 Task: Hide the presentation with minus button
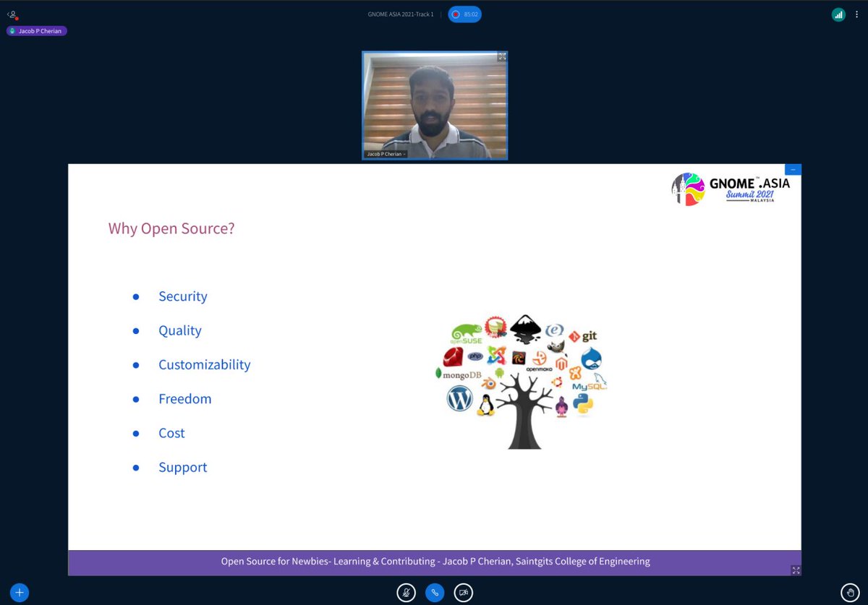(x=793, y=169)
